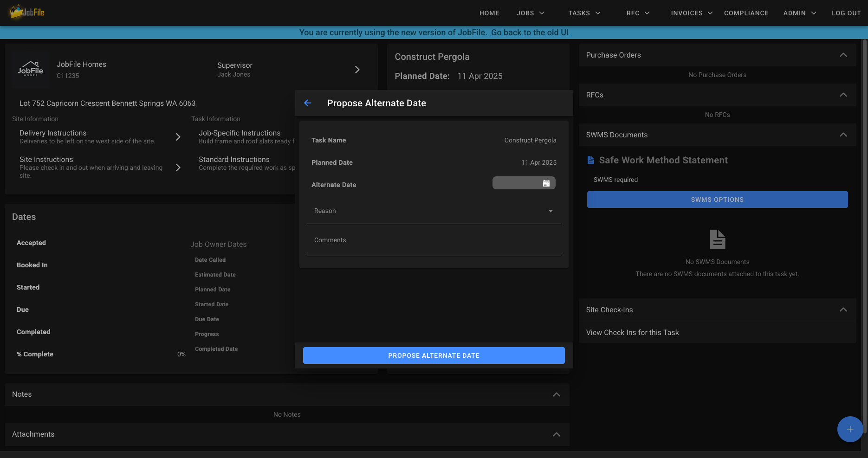
Task: Open the Compliance page
Action: tap(746, 13)
